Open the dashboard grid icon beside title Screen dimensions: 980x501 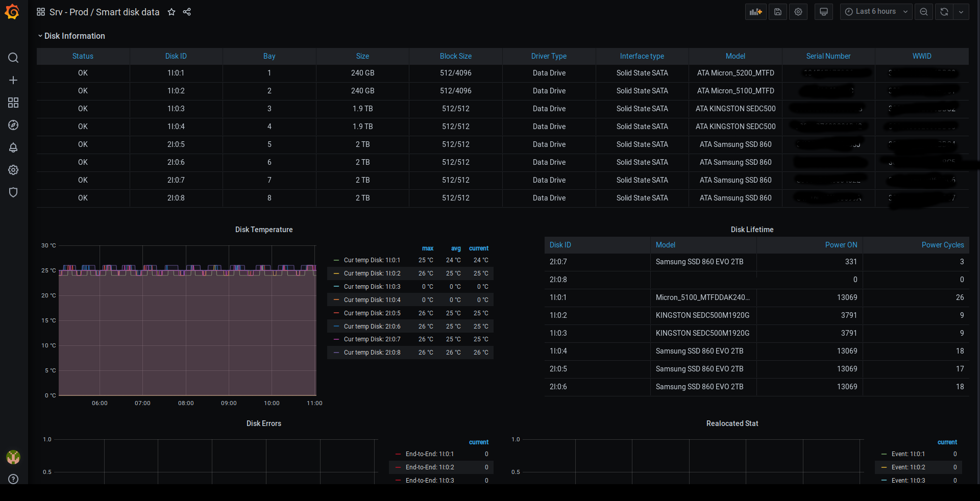[x=41, y=12]
